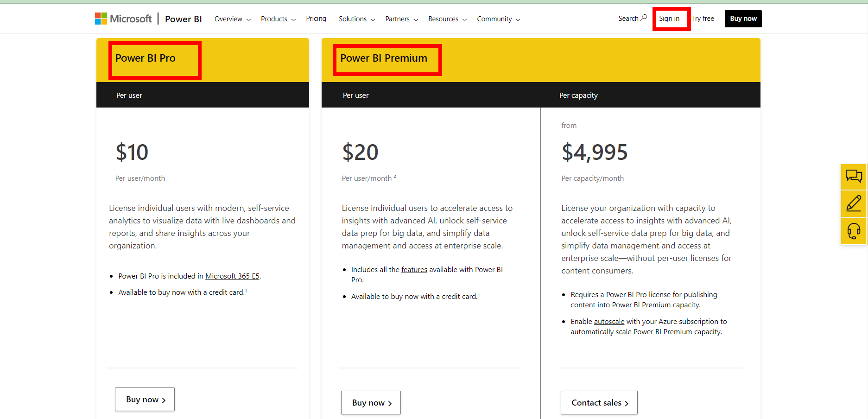Click the pencil feedback side icon
The height and width of the screenshot is (419, 868).
(x=854, y=203)
